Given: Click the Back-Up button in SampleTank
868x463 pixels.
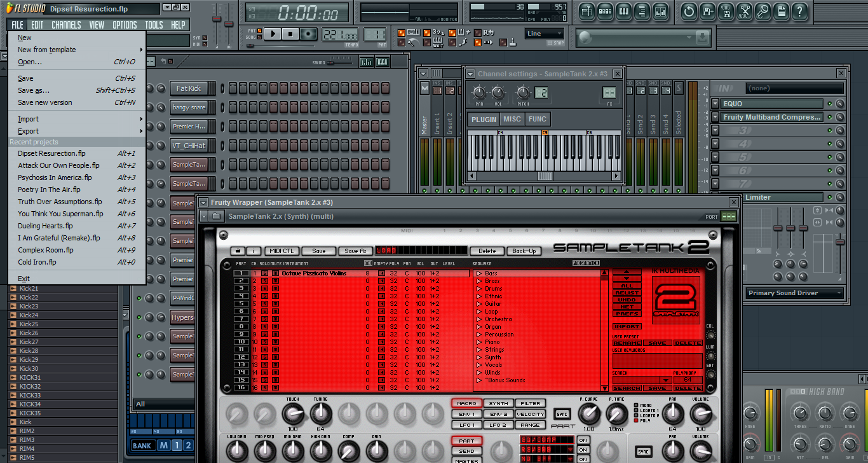Looking at the screenshot, I should 524,251.
